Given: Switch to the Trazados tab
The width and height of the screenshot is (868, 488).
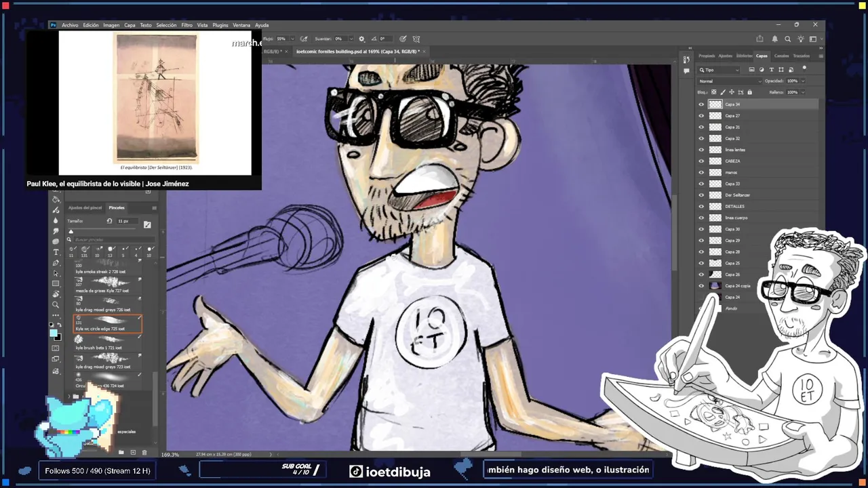Looking at the screenshot, I should click(802, 56).
